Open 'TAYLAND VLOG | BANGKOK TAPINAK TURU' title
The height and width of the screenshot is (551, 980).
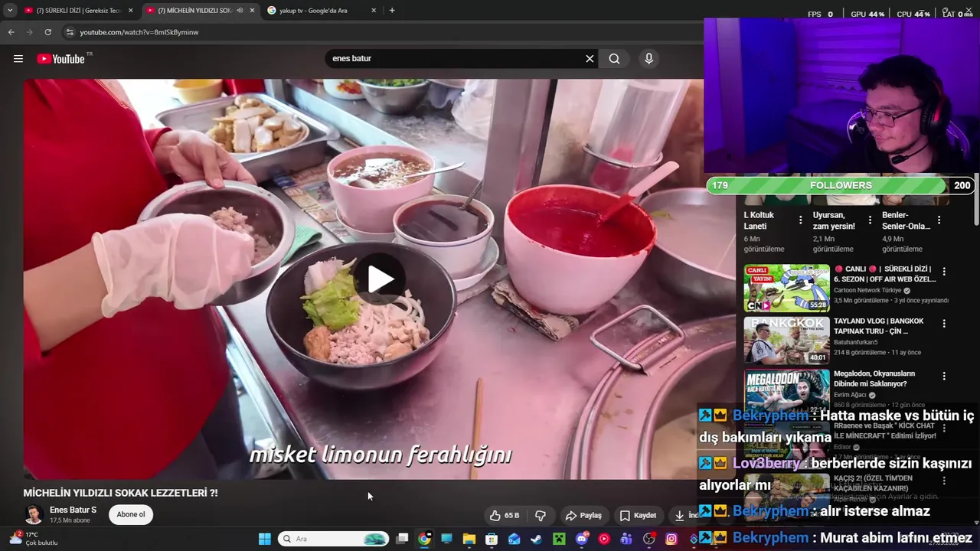pyautogui.click(x=878, y=326)
